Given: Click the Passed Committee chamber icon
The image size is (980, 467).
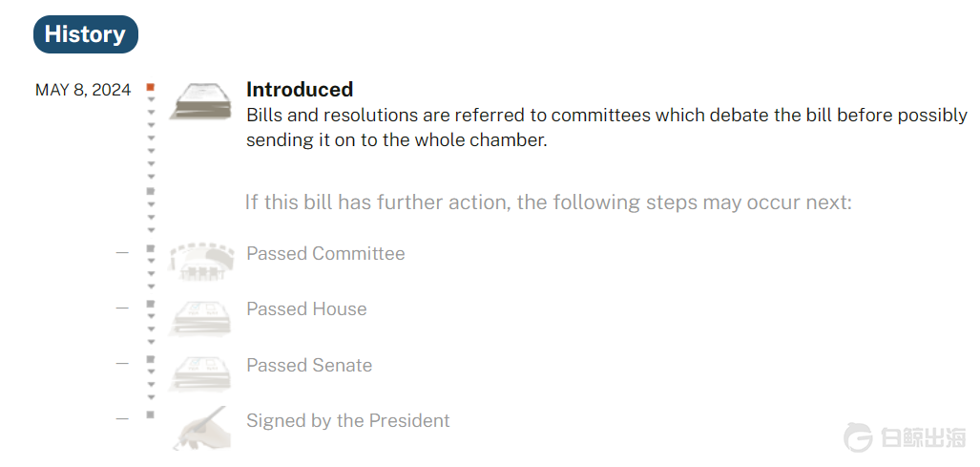Looking at the screenshot, I should click(x=200, y=261).
